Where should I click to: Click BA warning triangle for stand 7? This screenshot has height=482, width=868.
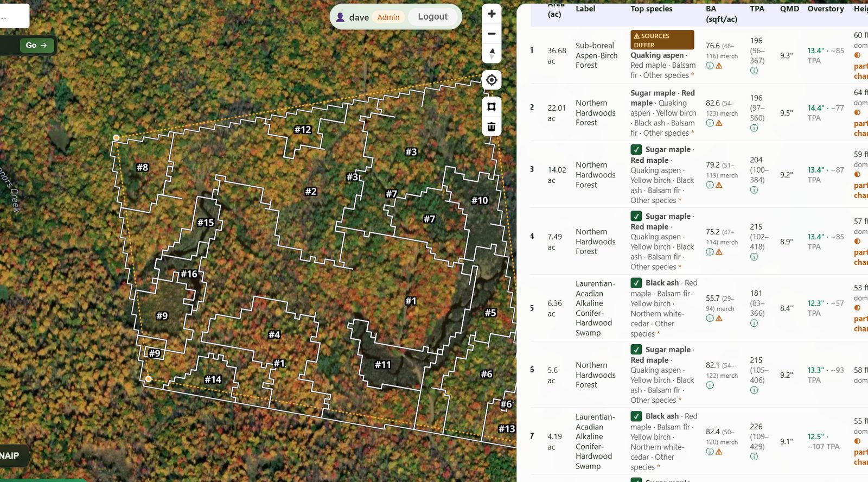tap(719, 452)
